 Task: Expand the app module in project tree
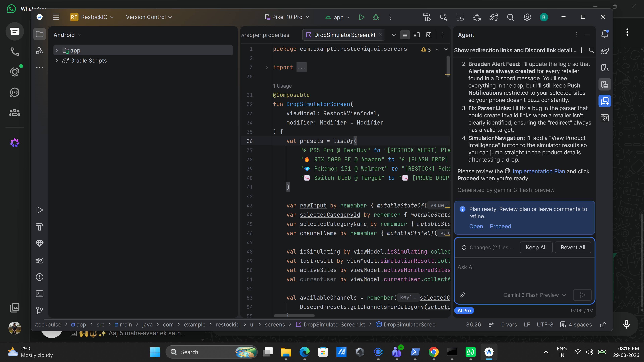tap(57, 50)
